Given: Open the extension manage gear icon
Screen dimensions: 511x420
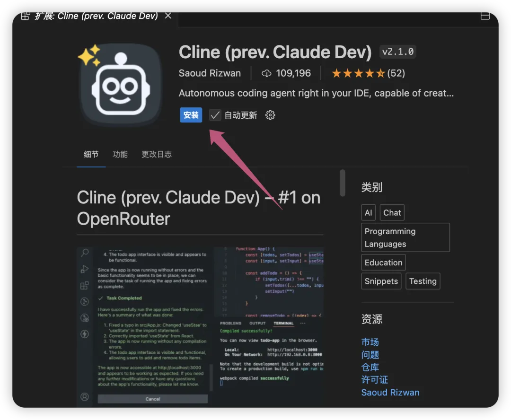Looking at the screenshot, I should tap(270, 115).
